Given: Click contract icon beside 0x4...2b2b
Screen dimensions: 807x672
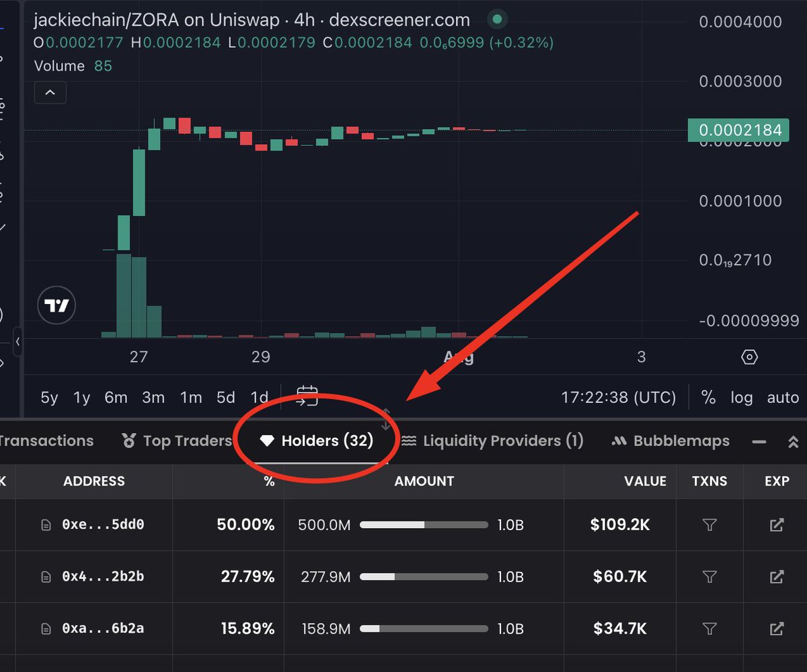Looking at the screenshot, I should click(x=46, y=576).
